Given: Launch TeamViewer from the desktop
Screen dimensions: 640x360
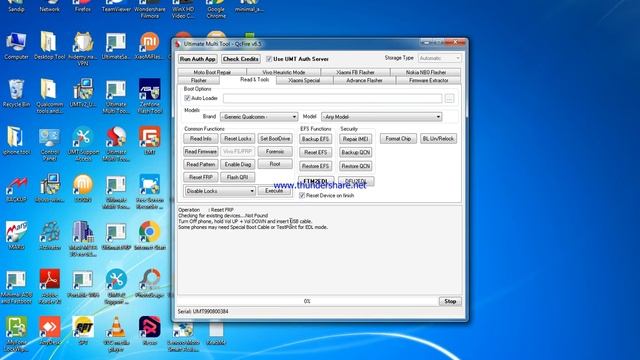Looking at the screenshot, I should pyautogui.click(x=116, y=6).
